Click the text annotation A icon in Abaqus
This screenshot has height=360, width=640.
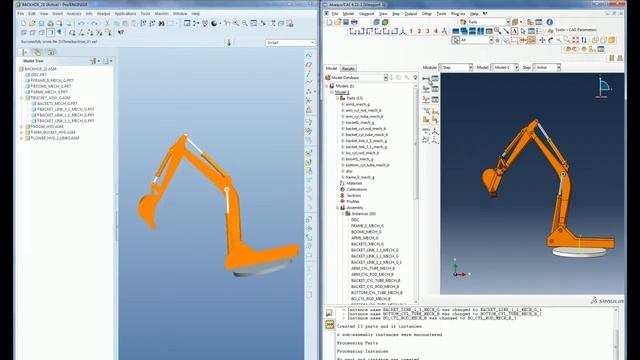pyautogui.click(x=514, y=31)
